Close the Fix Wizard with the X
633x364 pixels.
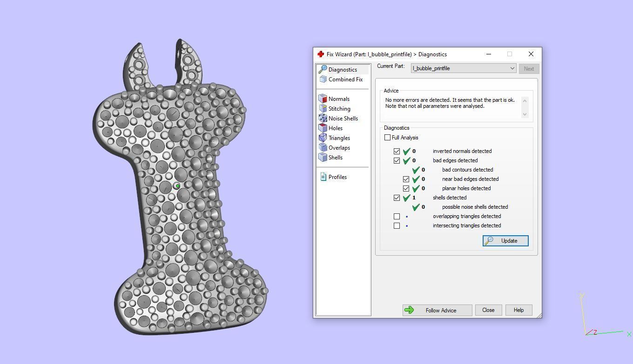(531, 54)
